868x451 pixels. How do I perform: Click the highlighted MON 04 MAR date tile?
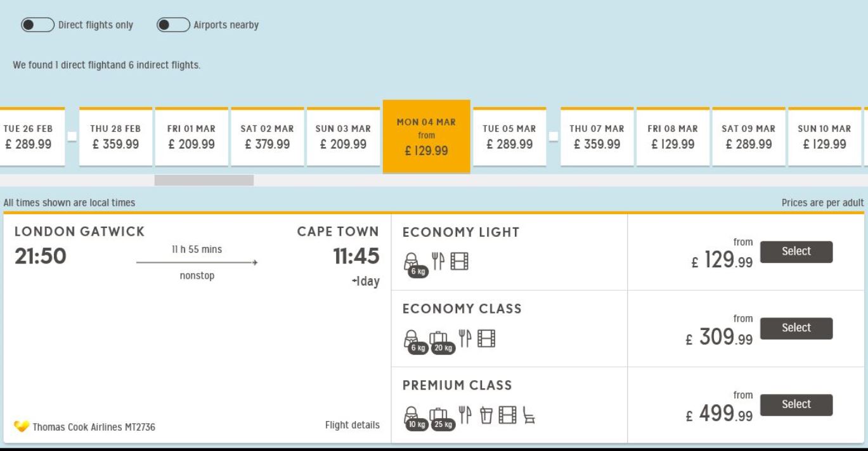tap(427, 136)
